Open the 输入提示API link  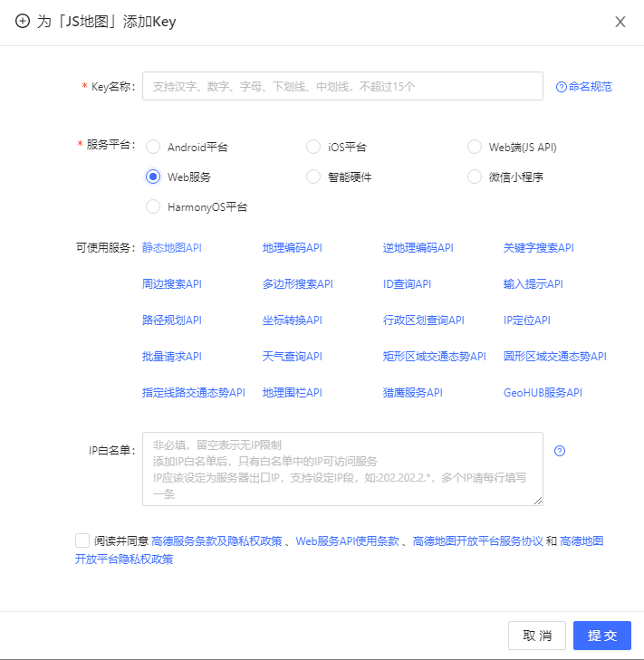533,284
